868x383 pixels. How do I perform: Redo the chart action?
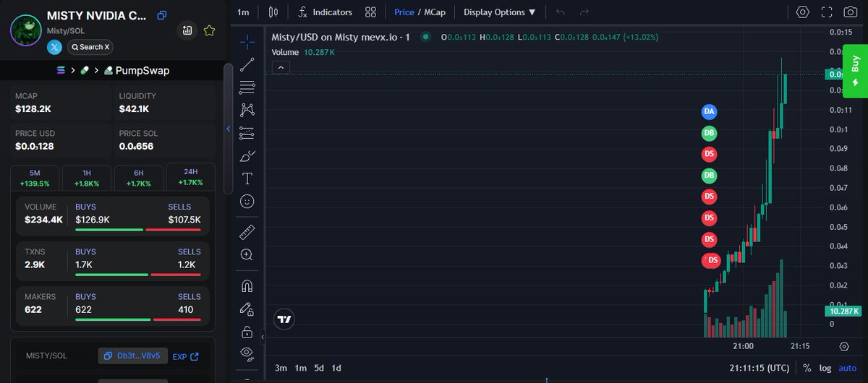point(584,12)
